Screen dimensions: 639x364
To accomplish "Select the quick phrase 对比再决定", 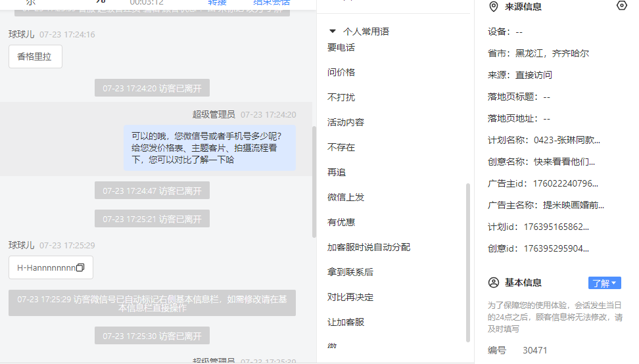I will coord(350,297).
